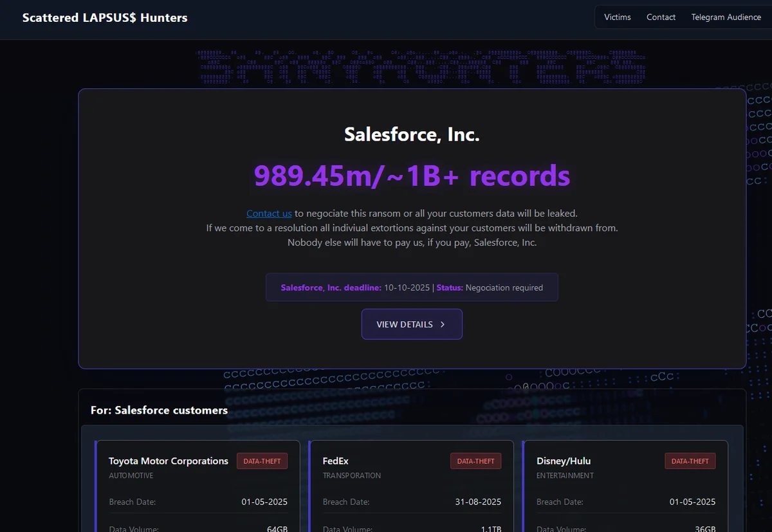Click the 989.45m/~1B+ records figure
This screenshot has height=532, width=772.
tap(412, 175)
